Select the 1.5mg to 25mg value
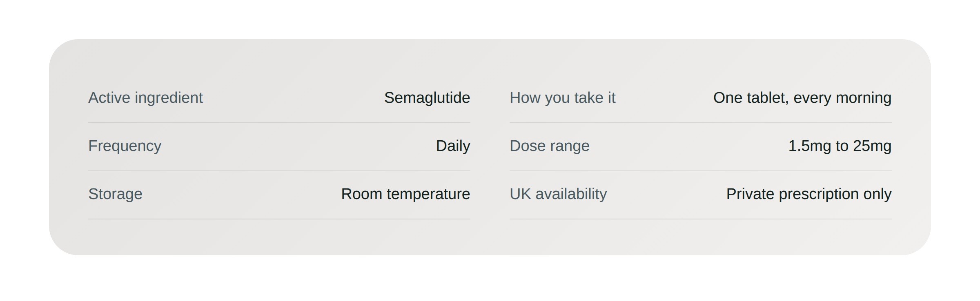 pyautogui.click(x=840, y=146)
